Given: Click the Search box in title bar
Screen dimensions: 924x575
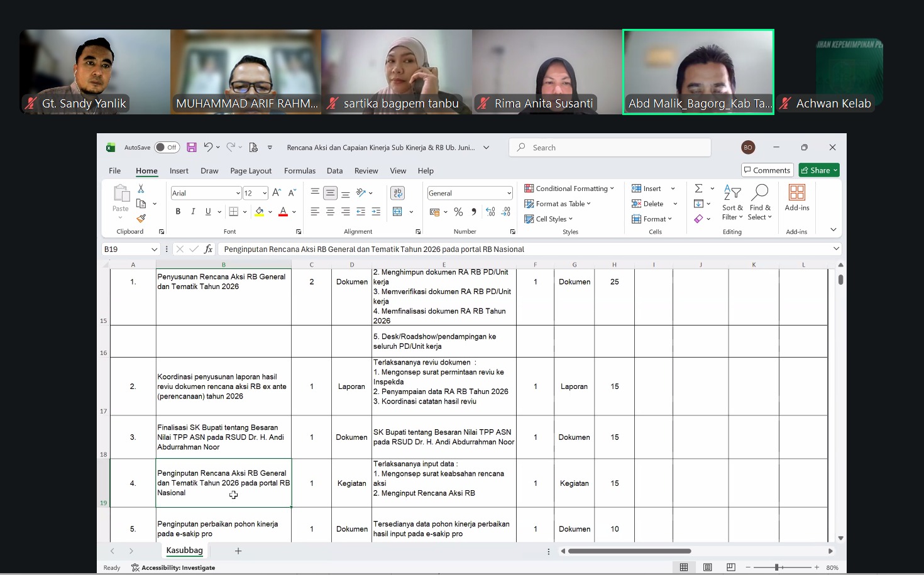Looking at the screenshot, I should (x=610, y=148).
